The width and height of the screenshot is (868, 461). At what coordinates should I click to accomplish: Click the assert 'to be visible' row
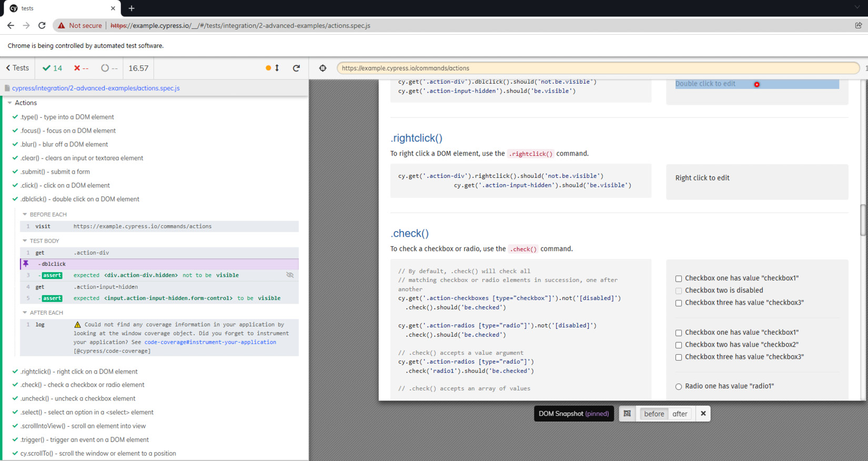(x=159, y=298)
